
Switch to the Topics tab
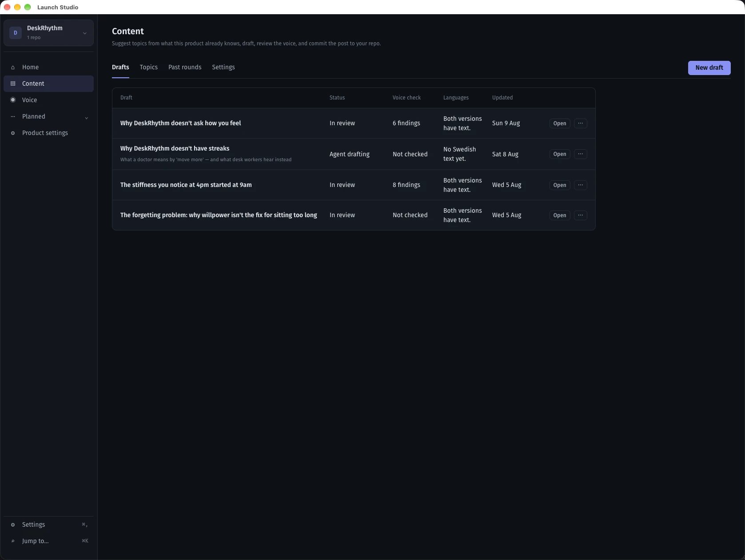[149, 67]
